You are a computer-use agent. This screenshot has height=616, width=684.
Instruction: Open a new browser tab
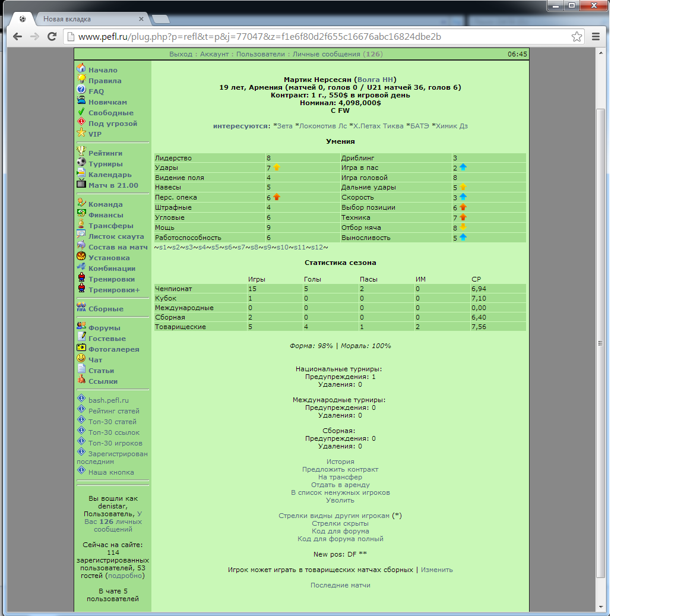point(160,19)
